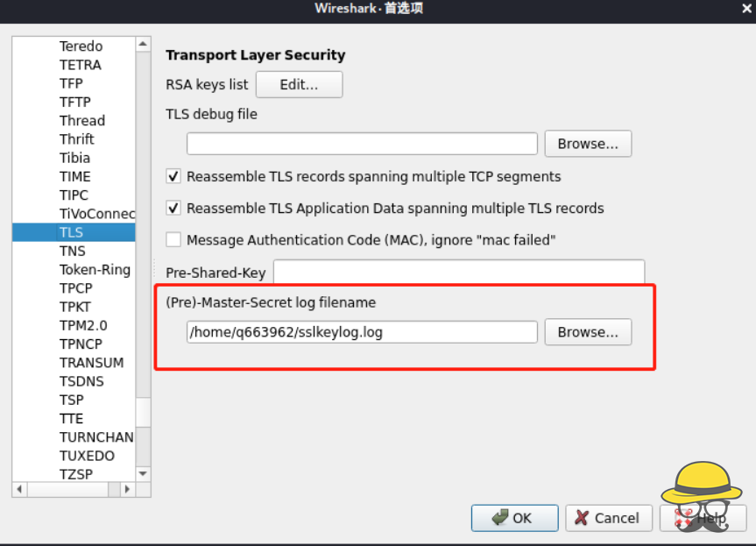Click the protocol list scroll-down arrow
Image resolution: width=756 pixels, height=546 pixels.
click(x=143, y=473)
